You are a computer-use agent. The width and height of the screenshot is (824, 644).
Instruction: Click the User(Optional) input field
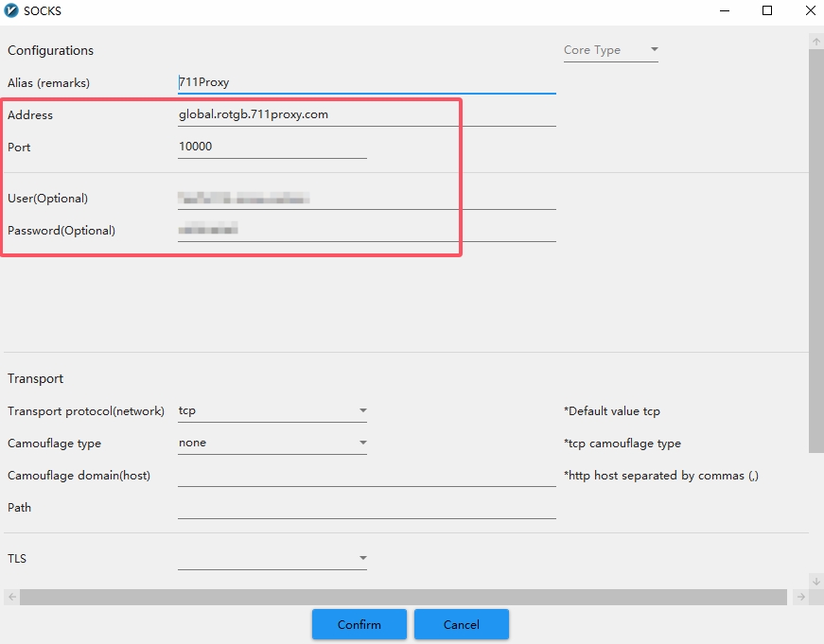pyautogui.click(x=366, y=198)
